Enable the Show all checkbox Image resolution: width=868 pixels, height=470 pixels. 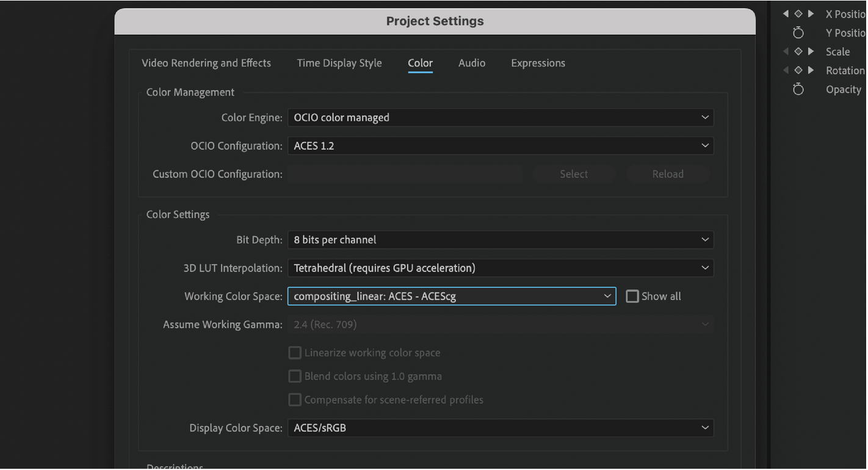click(x=632, y=296)
